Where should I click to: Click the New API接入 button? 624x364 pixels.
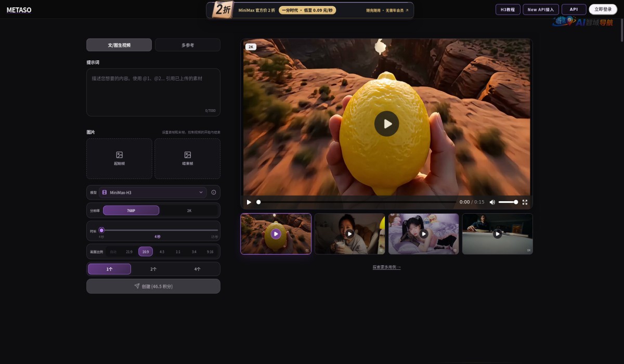coord(541,9)
